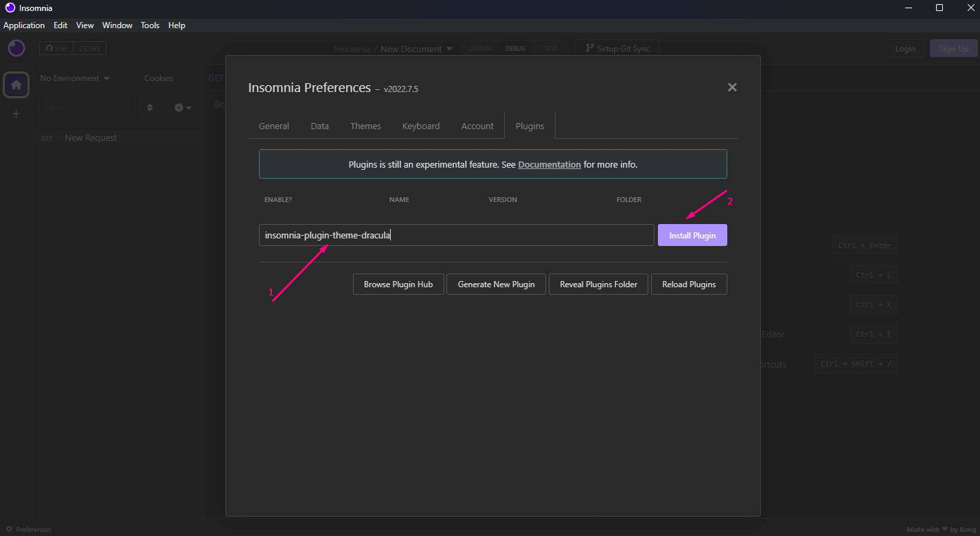Focus the plugin name input field
The image size is (980, 536).
pyautogui.click(x=457, y=235)
